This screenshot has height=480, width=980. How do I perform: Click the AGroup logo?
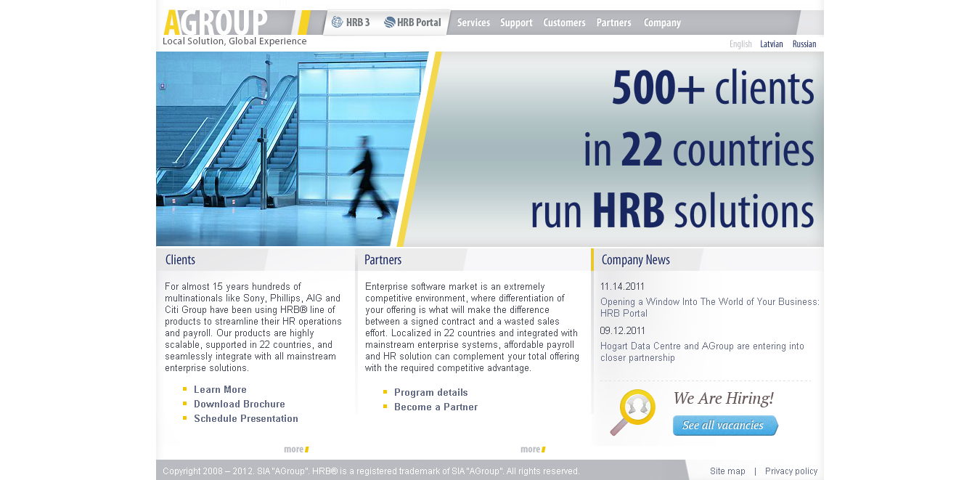216,23
